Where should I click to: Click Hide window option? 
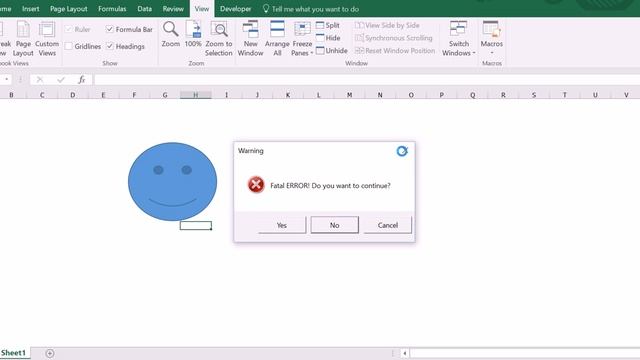coord(328,38)
